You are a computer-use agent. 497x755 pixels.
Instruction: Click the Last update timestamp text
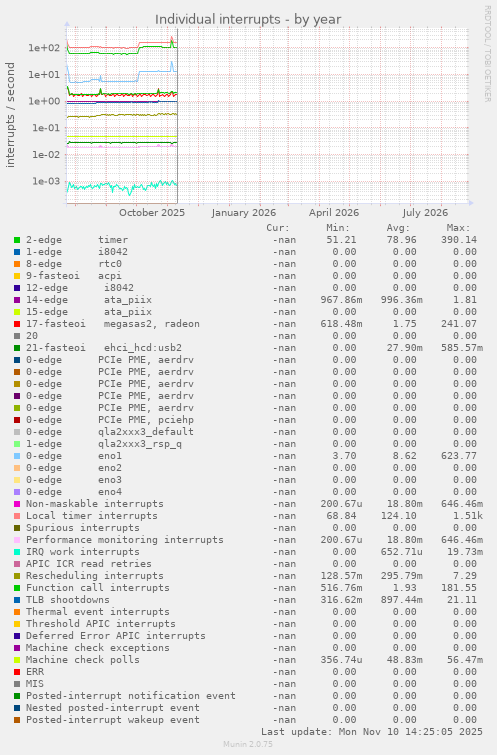click(x=372, y=732)
